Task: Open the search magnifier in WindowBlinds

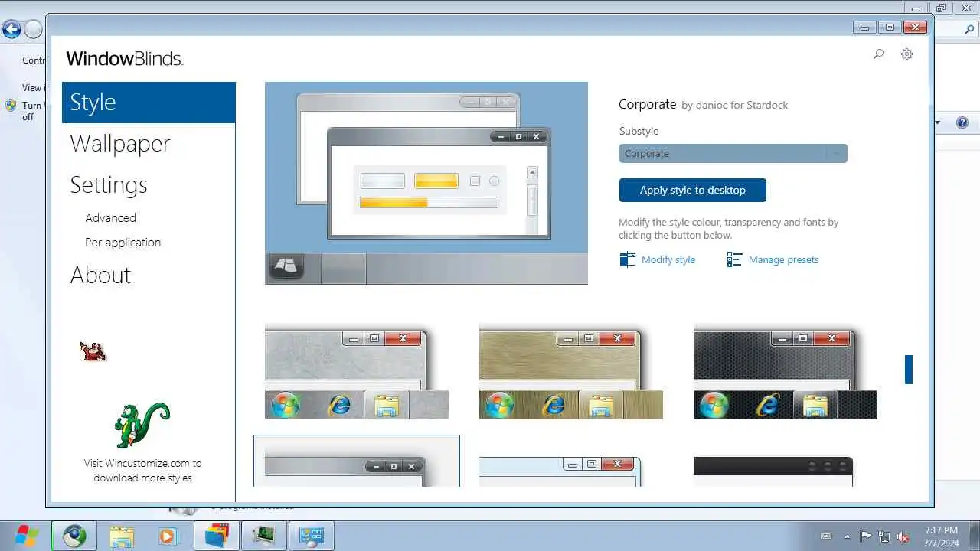Action: click(x=878, y=54)
